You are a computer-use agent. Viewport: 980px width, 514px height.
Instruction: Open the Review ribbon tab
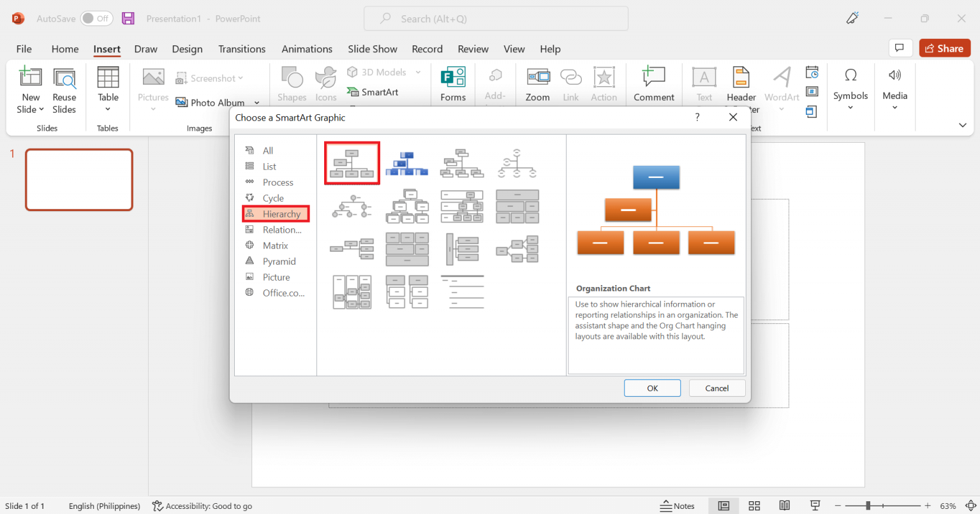473,48
